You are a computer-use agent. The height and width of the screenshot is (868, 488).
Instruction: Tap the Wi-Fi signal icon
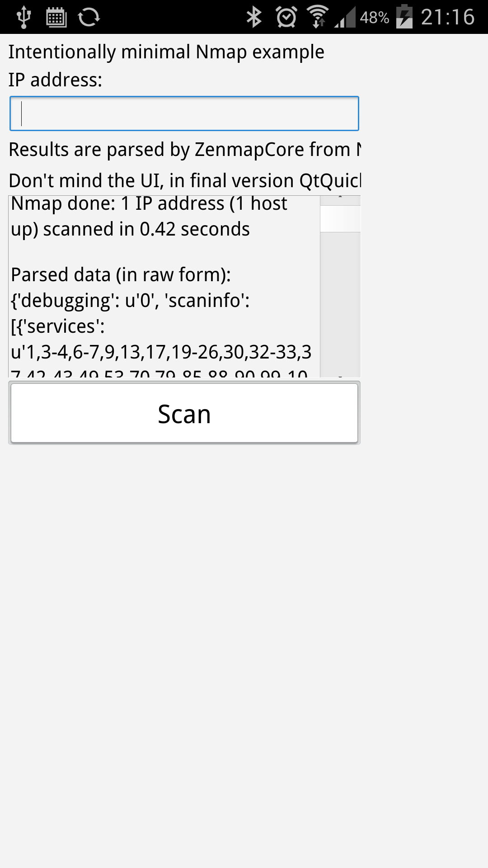click(x=318, y=17)
